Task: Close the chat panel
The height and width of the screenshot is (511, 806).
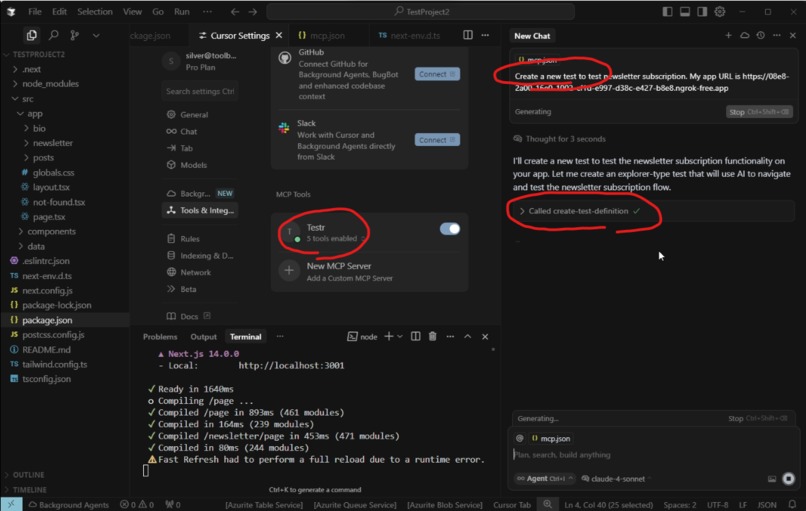Action: (793, 35)
